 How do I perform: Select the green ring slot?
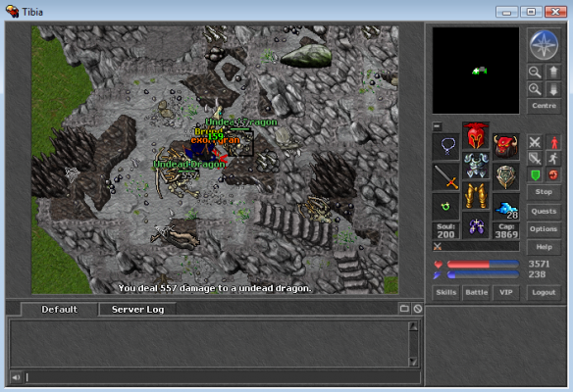(x=445, y=207)
